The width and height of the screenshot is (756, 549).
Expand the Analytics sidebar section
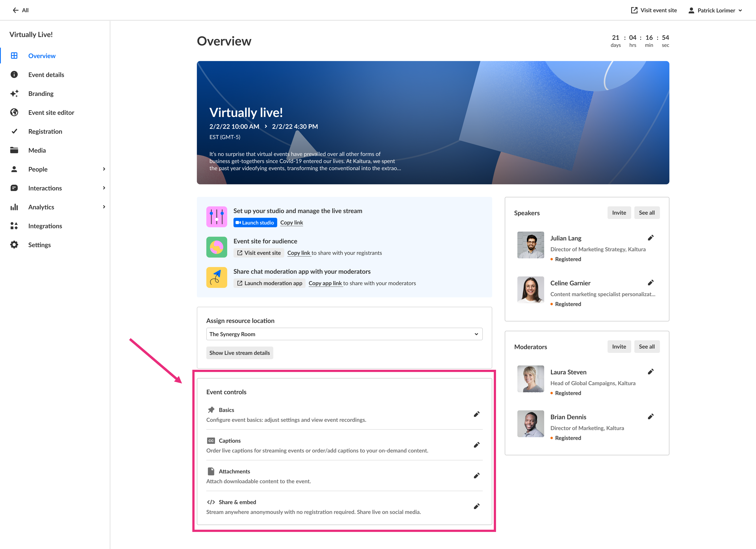tap(104, 207)
